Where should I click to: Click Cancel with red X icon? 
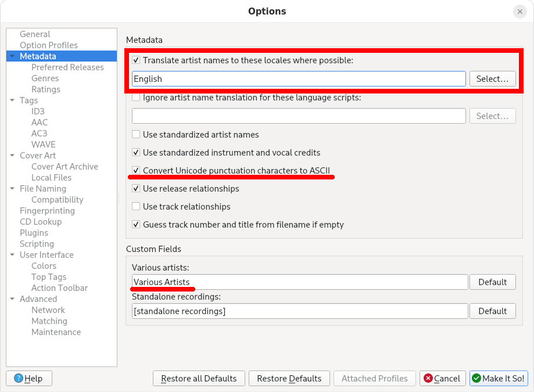442,379
